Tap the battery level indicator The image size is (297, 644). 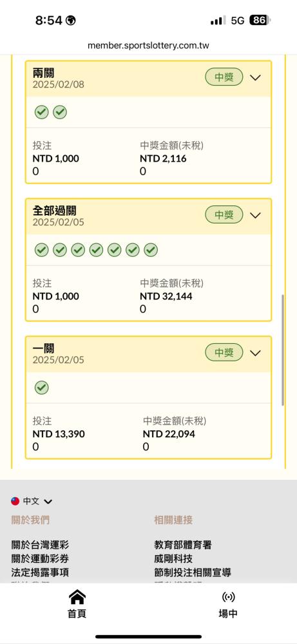[x=260, y=20]
